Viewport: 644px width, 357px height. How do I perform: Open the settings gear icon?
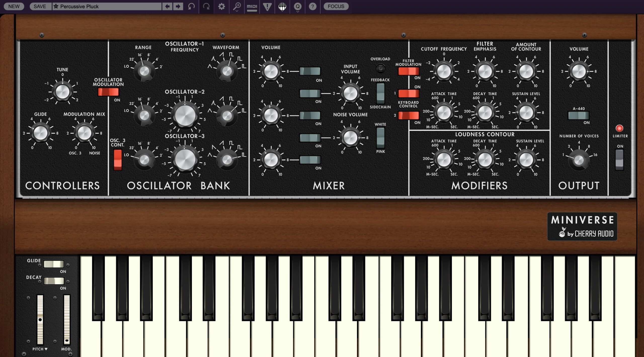[x=221, y=7]
